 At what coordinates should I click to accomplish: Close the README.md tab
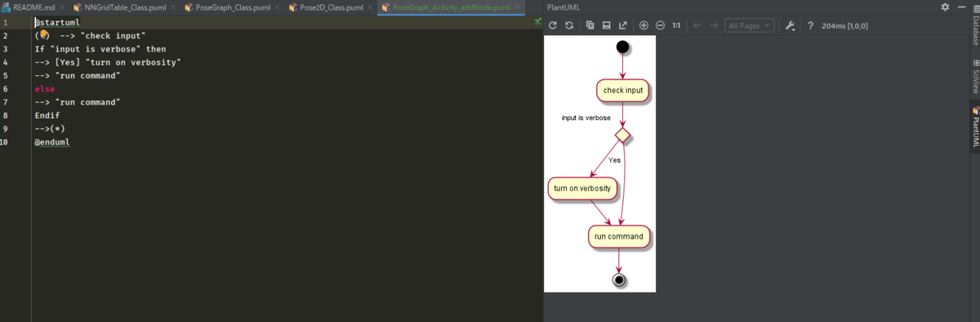(x=62, y=7)
